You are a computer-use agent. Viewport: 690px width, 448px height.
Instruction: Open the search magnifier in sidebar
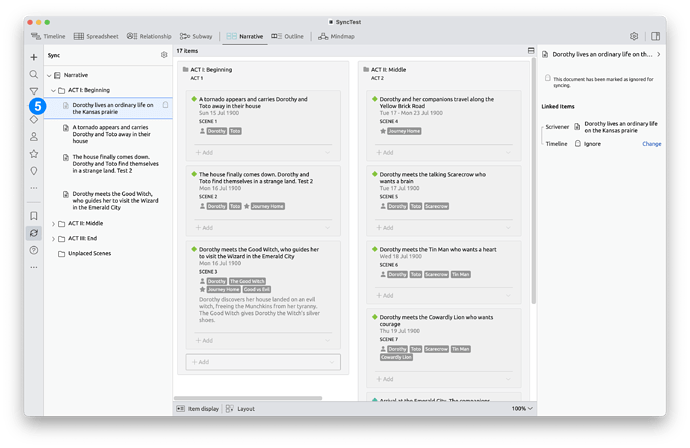[34, 74]
